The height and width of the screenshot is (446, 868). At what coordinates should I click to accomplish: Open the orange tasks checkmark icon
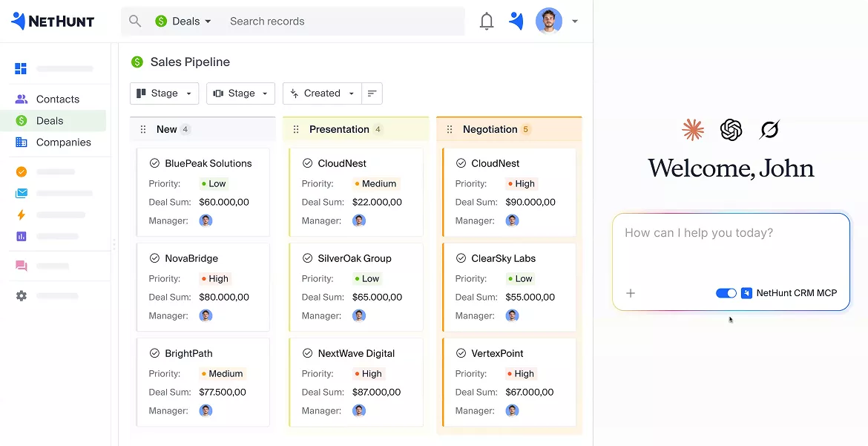21,171
